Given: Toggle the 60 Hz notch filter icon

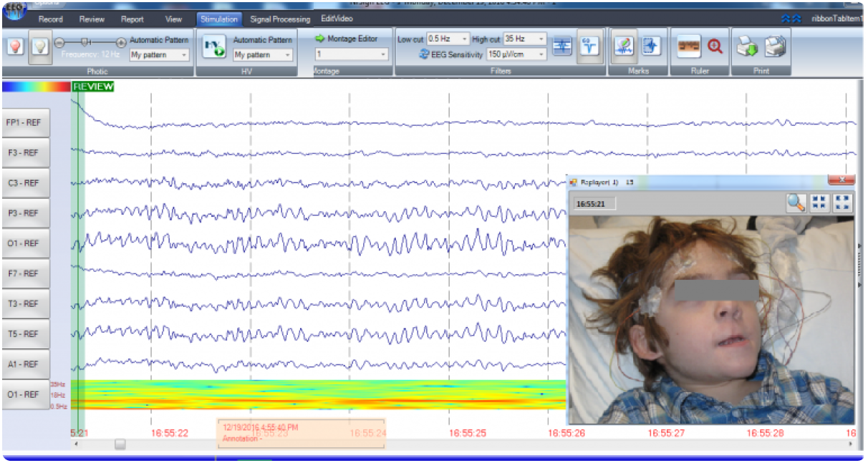Looking at the screenshot, I should 589,47.
